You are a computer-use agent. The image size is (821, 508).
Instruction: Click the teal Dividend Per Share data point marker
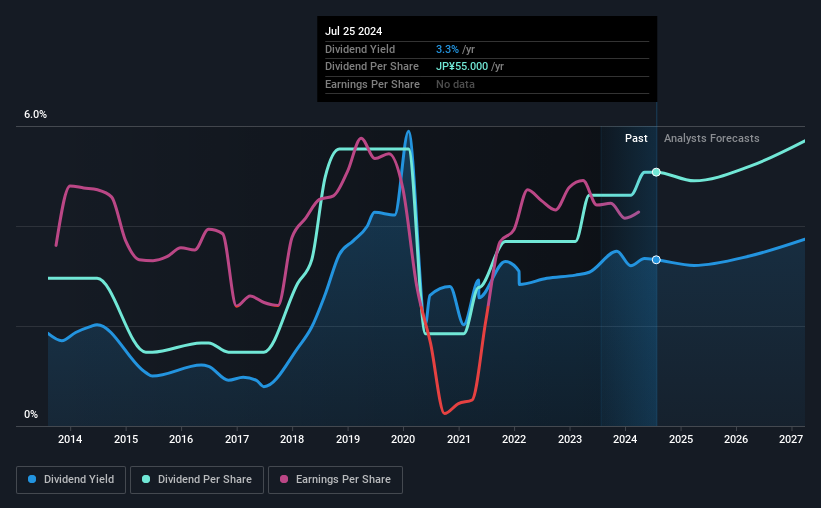pos(656,172)
